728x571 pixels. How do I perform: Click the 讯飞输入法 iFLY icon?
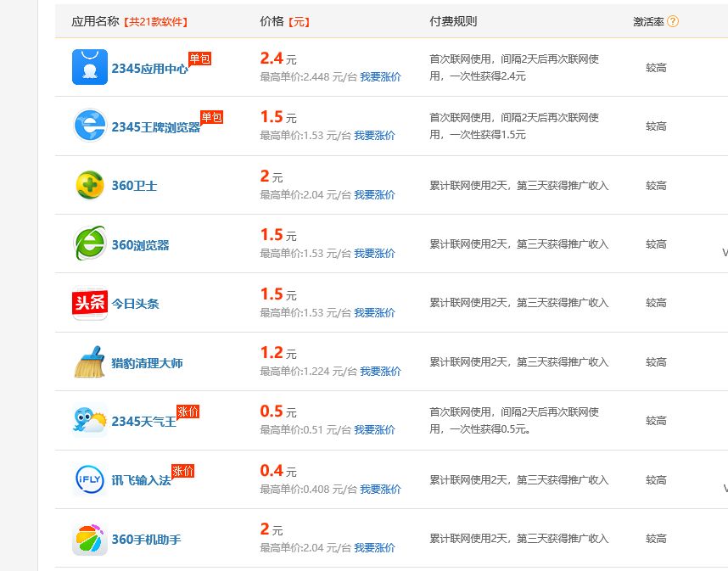tap(90, 479)
